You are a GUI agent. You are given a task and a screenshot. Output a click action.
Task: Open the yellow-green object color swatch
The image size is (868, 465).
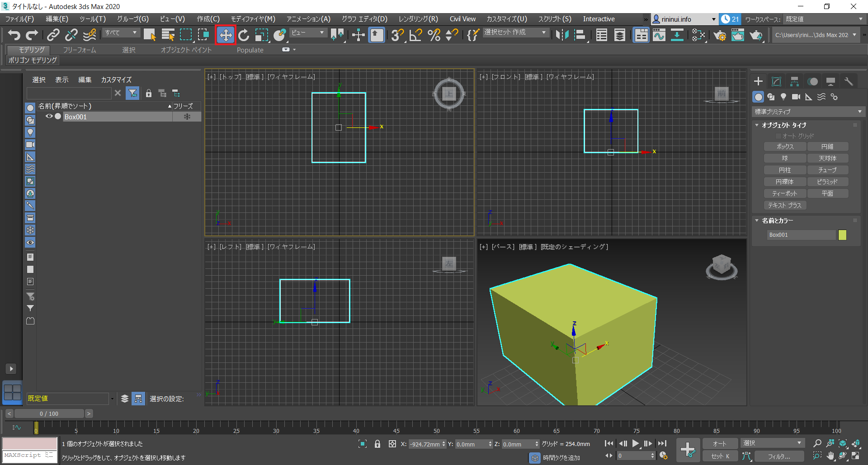coord(842,235)
